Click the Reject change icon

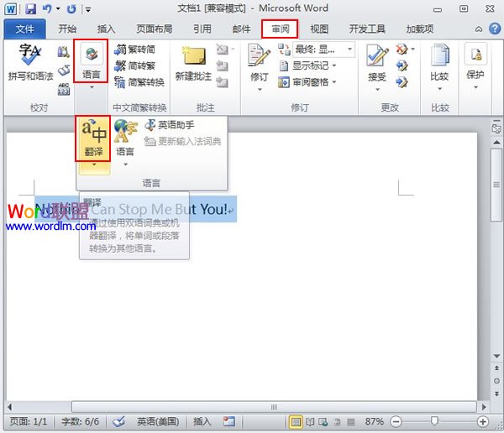click(402, 50)
